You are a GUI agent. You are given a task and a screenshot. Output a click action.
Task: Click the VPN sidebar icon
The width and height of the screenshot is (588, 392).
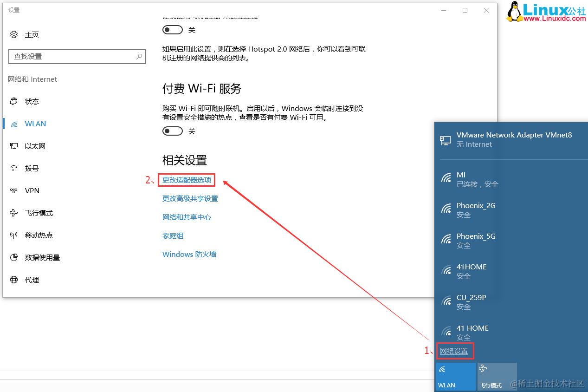(14, 190)
